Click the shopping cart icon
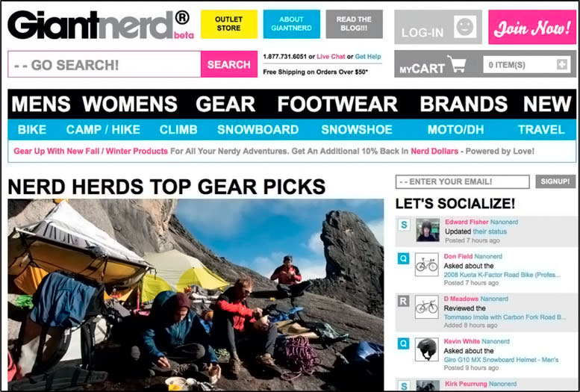This screenshot has width=580, height=392. [x=456, y=64]
